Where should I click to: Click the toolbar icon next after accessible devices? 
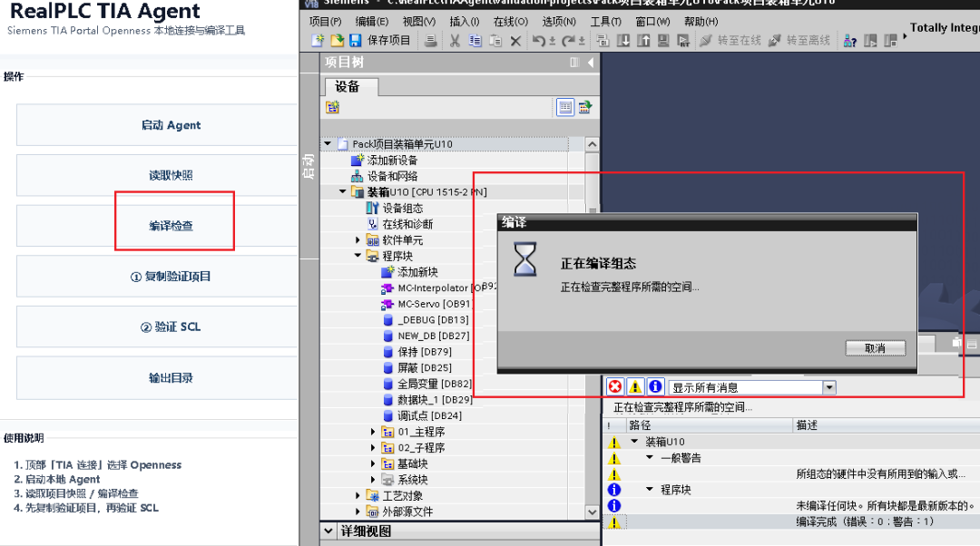click(x=870, y=41)
